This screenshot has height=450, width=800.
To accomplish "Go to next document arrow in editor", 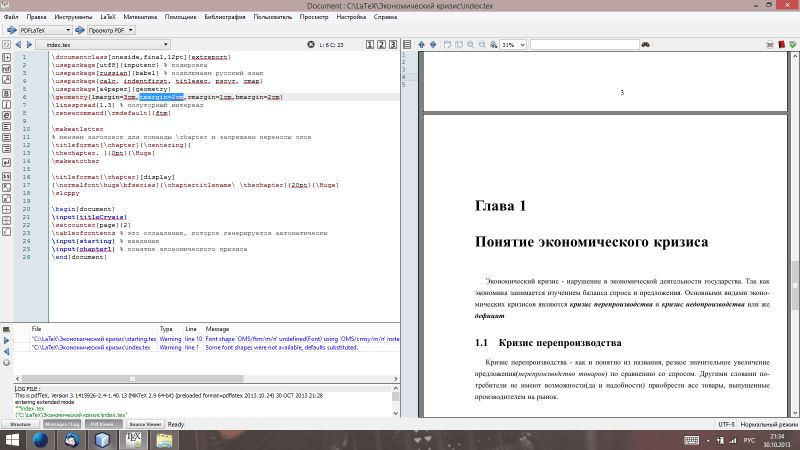I will [30, 44].
